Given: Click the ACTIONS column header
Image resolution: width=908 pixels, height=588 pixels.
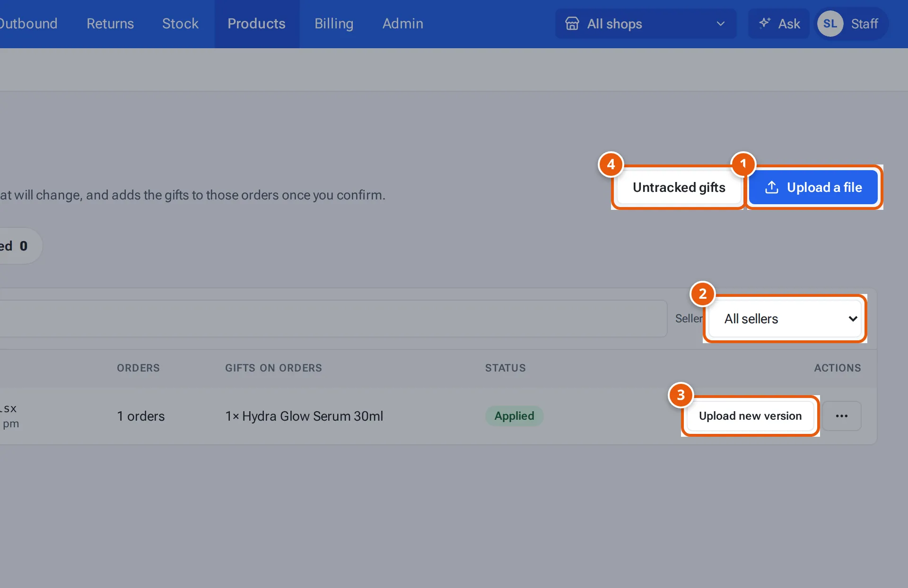Looking at the screenshot, I should 838,368.
